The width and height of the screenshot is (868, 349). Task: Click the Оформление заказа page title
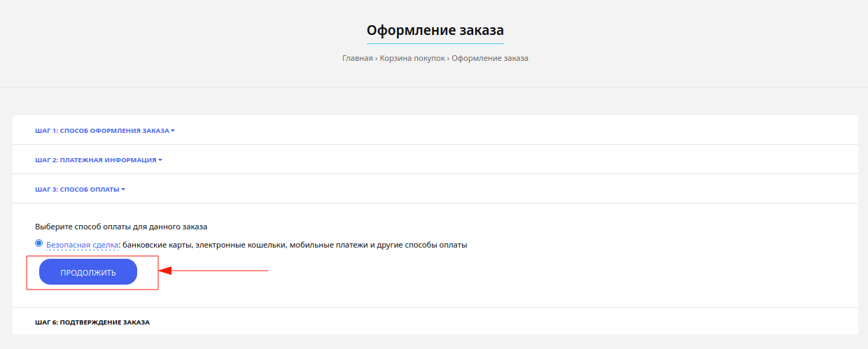tap(435, 30)
